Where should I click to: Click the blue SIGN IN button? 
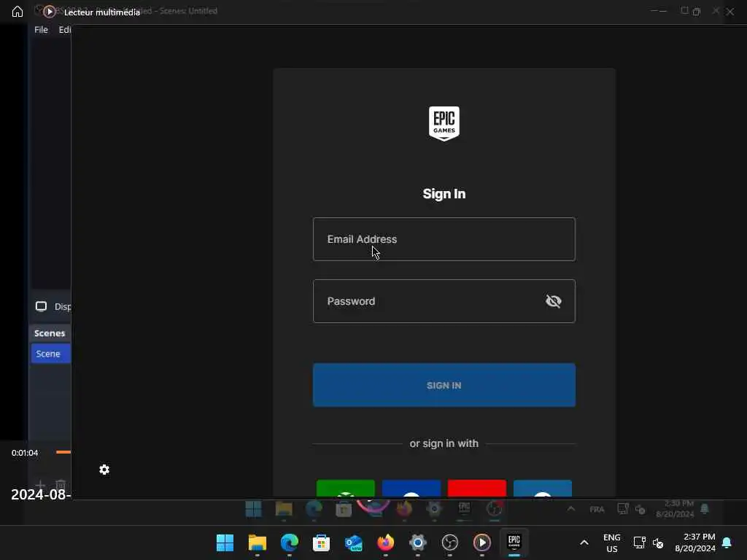coord(444,385)
